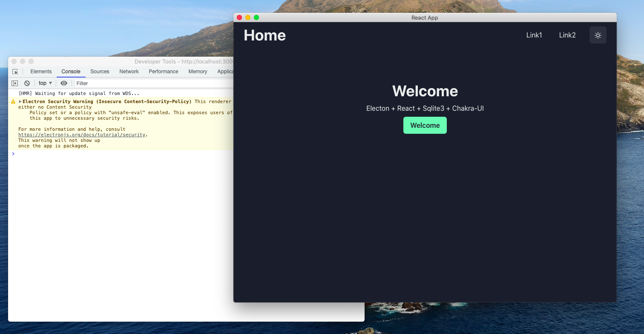The image size is (644, 334).
Task: Click the green Welcome button
Action: (425, 125)
